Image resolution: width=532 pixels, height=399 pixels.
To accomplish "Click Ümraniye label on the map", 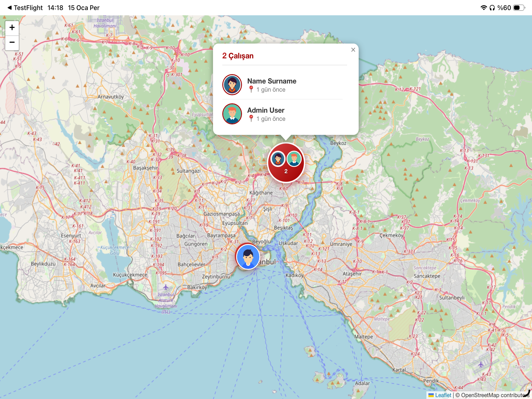I will pos(341,244).
